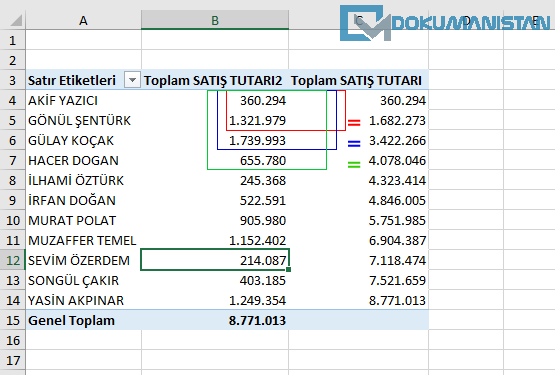Select row 3 header
This screenshot has height=375, width=555.
13,80
